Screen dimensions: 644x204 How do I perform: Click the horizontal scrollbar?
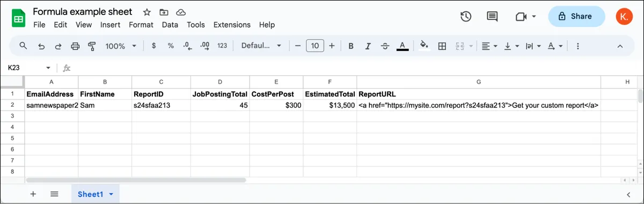tap(136, 180)
